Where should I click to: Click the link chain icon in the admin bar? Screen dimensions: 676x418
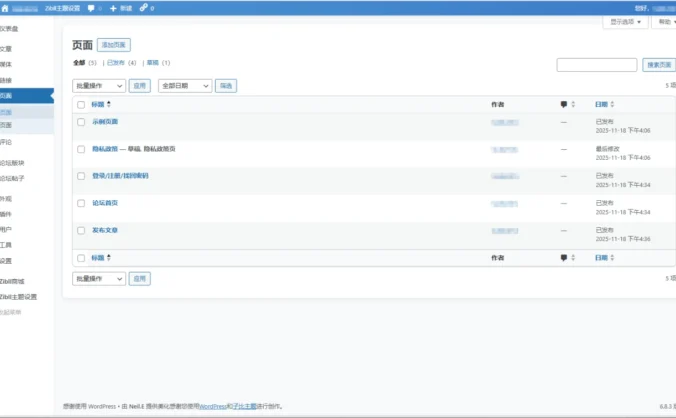tap(144, 7)
